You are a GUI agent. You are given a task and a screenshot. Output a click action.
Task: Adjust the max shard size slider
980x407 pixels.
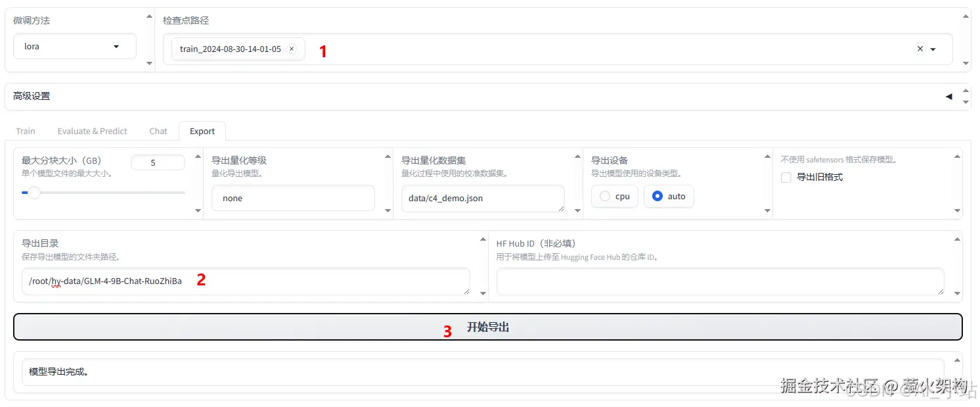click(x=103, y=193)
